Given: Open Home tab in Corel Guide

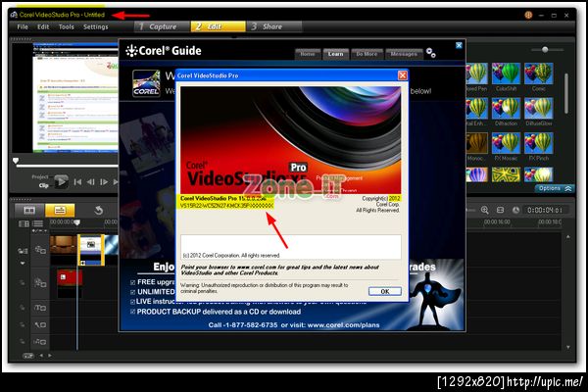Looking at the screenshot, I should coord(308,54).
